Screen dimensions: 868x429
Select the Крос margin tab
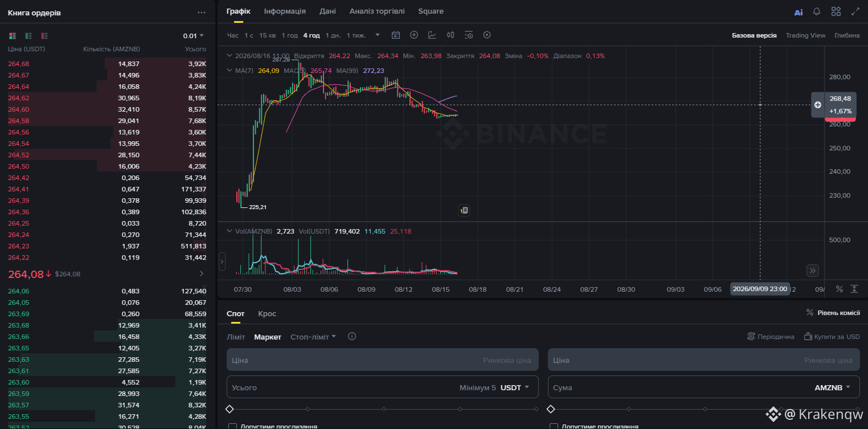pos(267,313)
